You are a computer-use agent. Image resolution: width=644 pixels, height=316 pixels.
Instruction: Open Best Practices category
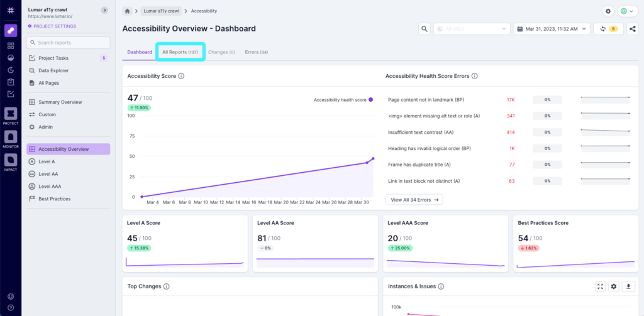pos(68,199)
